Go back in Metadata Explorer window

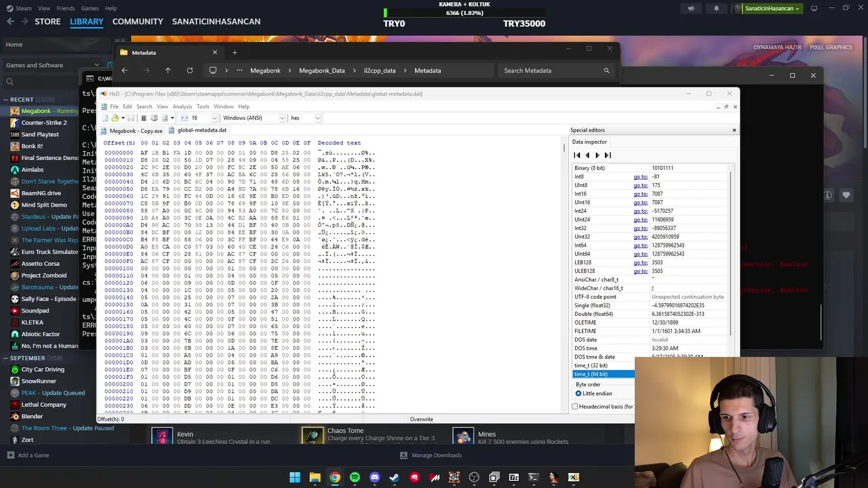tap(124, 70)
